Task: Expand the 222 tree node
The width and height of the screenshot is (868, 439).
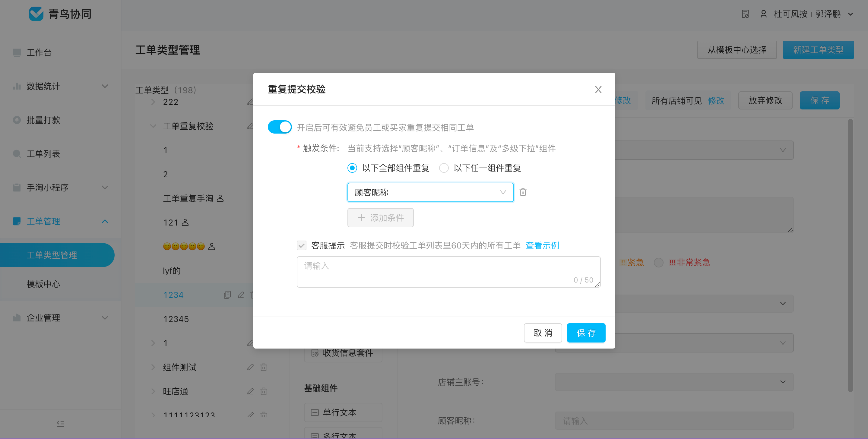Action: point(153,102)
